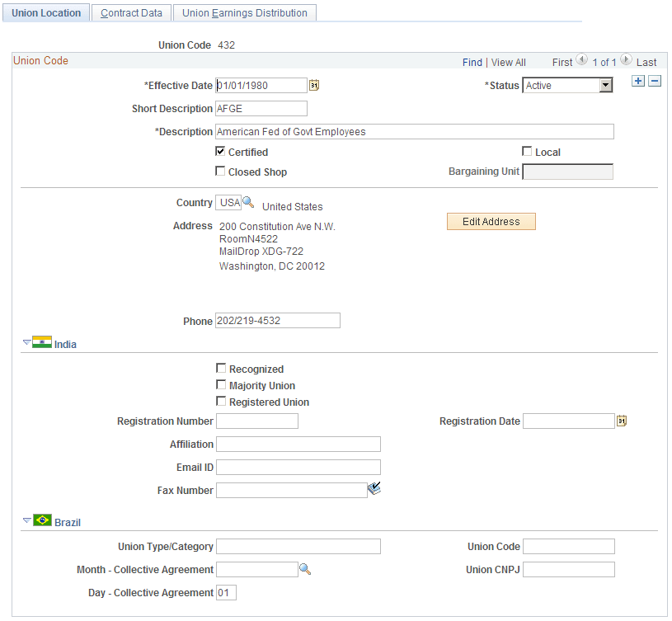The width and height of the screenshot is (672, 621).
Task: Open the Registration Date calendar picker
Action: coord(621,421)
